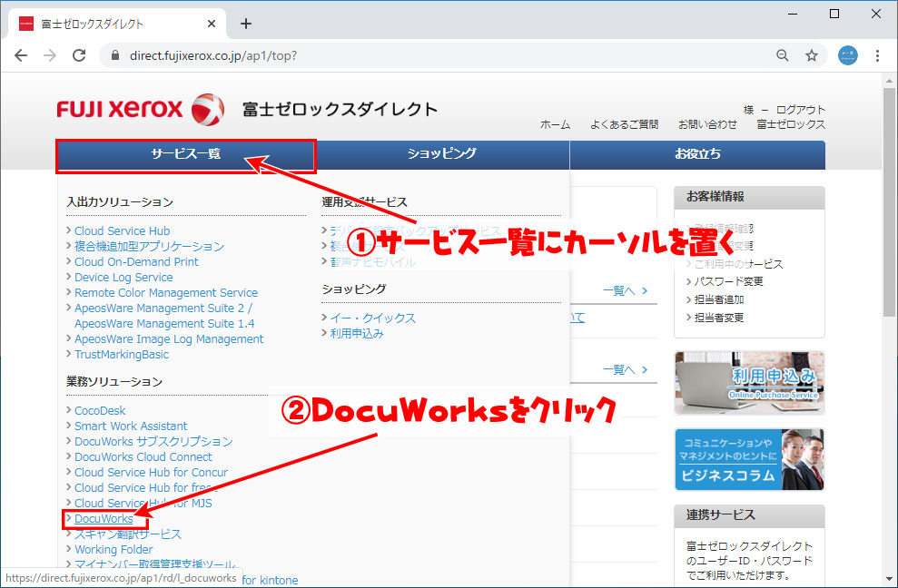Click the lower 一覧へ link
Screen dimensions: 898x588
(625, 369)
